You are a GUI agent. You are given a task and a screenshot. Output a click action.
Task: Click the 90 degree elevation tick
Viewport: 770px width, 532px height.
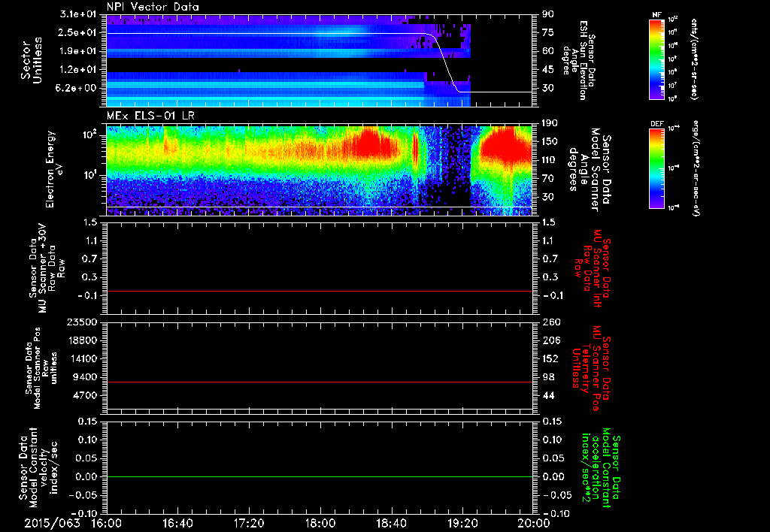[548, 14]
